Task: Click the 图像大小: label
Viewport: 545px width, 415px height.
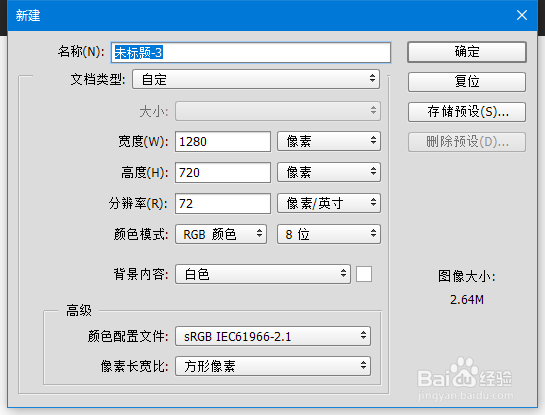Action: tap(466, 277)
